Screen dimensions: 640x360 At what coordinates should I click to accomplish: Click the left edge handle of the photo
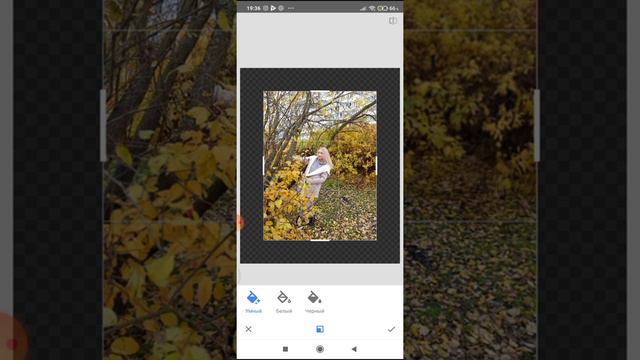(x=263, y=166)
